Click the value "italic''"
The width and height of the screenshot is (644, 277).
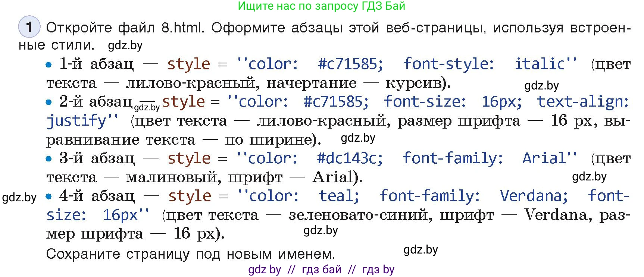[x=546, y=64]
